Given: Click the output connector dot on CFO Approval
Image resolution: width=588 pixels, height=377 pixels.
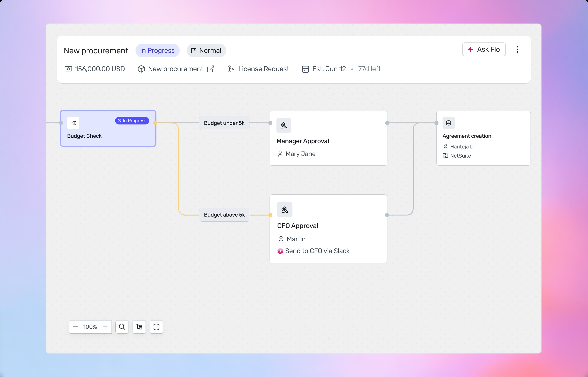Looking at the screenshot, I should 387,215.
